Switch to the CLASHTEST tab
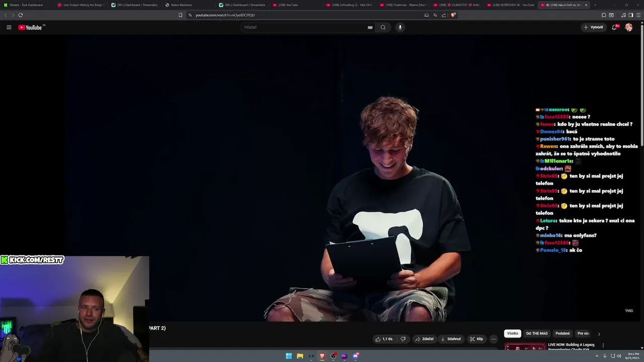Viewport: 644px width, 362px height. (457, 5)
